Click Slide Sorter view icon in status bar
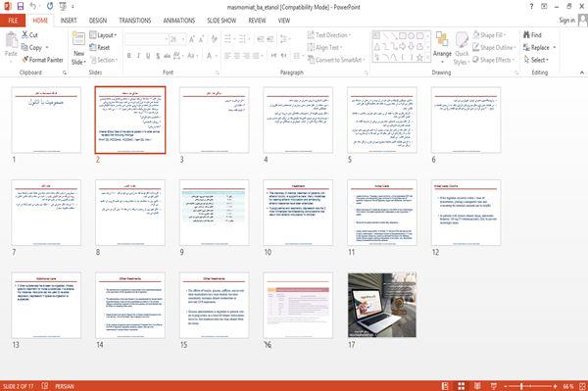Screen dimensions: 588x391 462,386
